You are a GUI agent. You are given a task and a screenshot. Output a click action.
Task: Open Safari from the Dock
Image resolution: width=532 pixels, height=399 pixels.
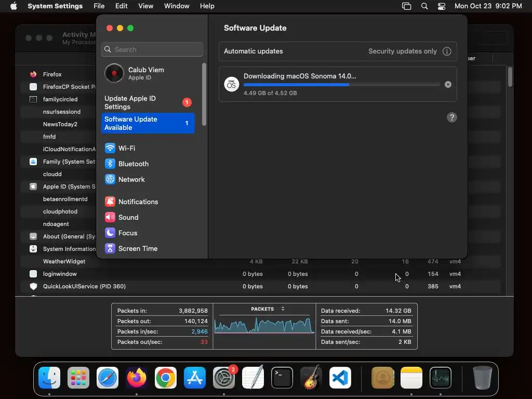[108, 378]
